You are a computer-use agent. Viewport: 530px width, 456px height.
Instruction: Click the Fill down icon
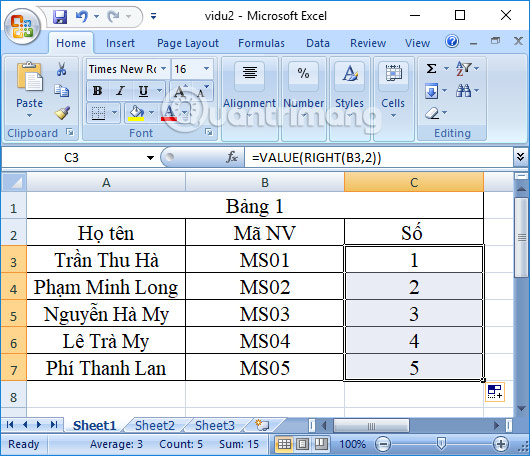pos(432,91)
